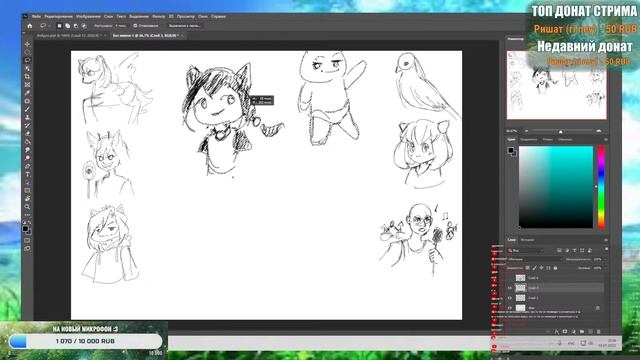Open the Фильтр menu

tap(158, 17)
